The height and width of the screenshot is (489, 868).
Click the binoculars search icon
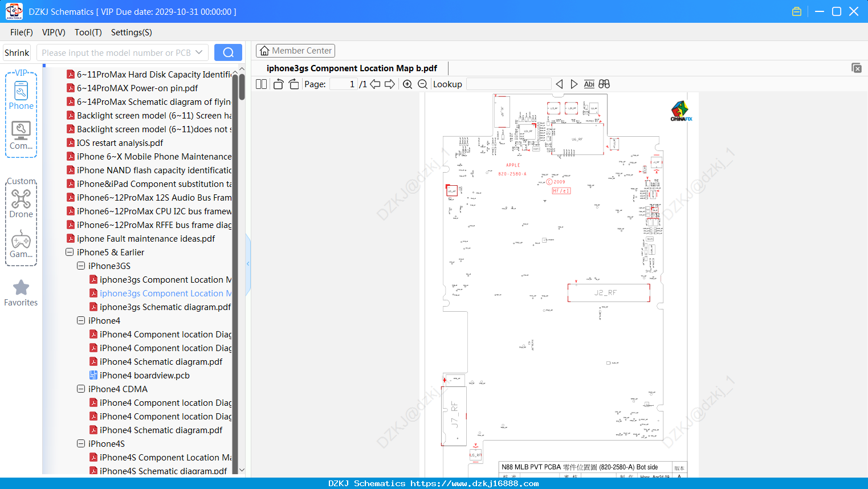tap(604, 84)
